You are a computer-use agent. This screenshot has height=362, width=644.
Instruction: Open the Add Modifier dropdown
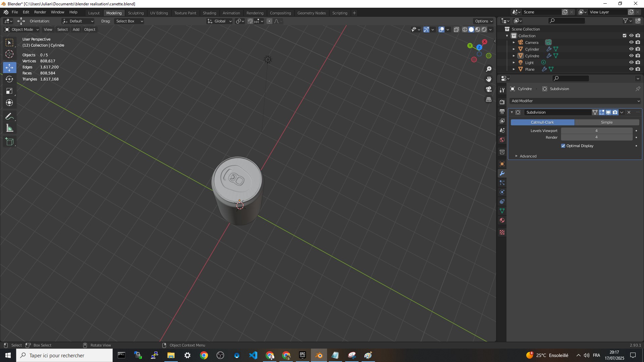coord(575,101)
